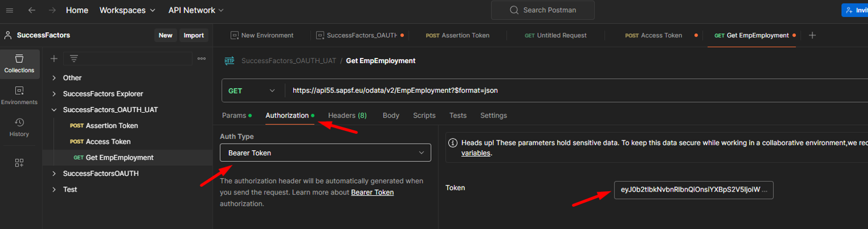
Task: Click the Bearer Token learn more link
Action: point(372,192)
